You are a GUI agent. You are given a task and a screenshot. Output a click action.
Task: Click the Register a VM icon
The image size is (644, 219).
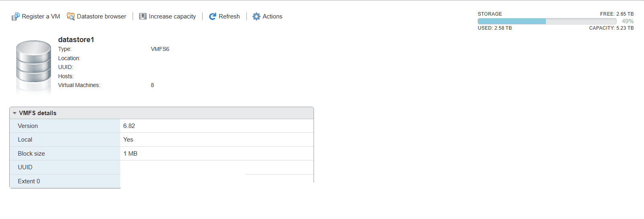15,16
